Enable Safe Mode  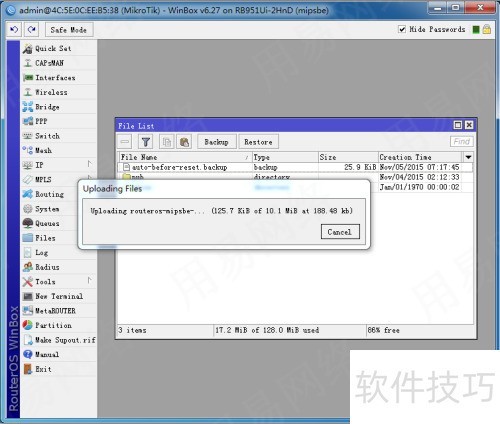coord(69,30)
